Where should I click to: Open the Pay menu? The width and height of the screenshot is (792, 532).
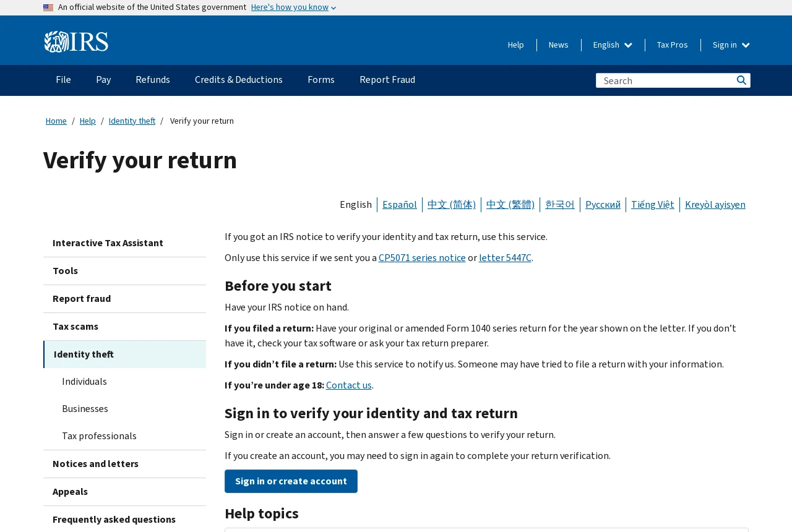[x=103, y=80]
